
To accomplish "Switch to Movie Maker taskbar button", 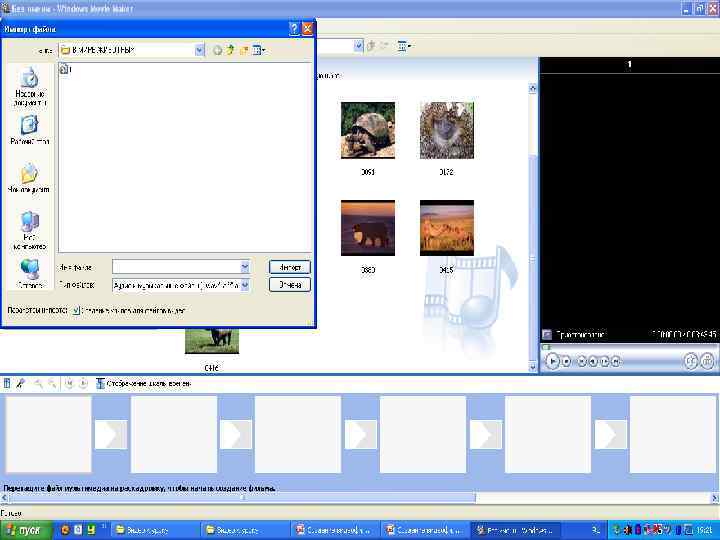I will click(x=516, y=530).
